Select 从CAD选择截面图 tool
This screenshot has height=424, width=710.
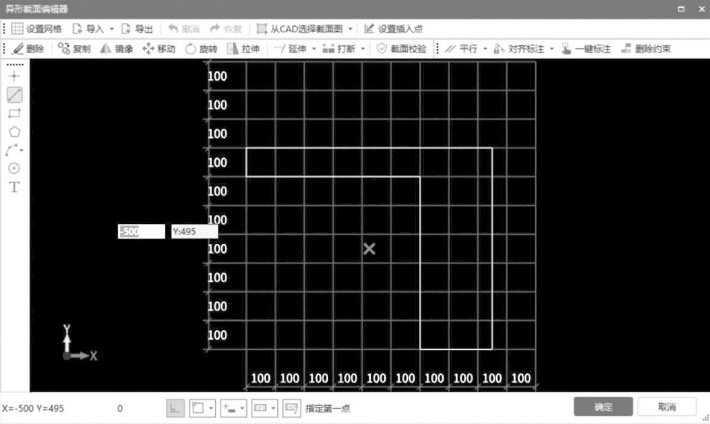pos(300,29)
